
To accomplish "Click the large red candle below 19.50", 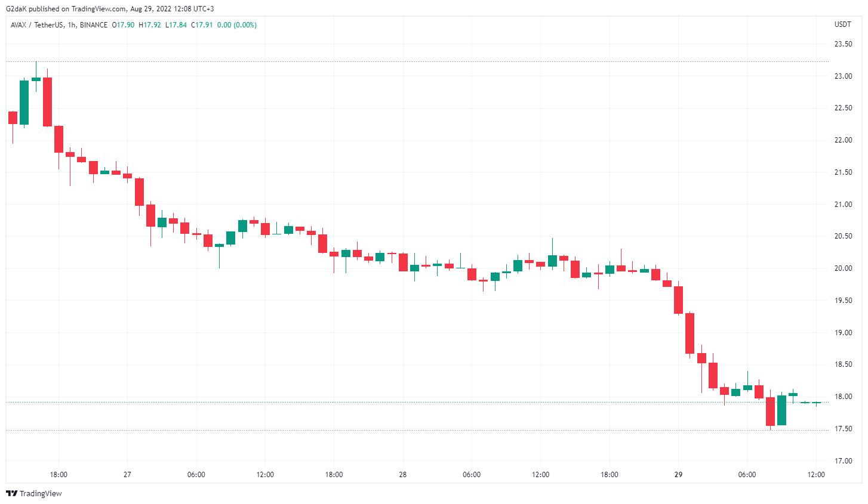I will (690, 333).
